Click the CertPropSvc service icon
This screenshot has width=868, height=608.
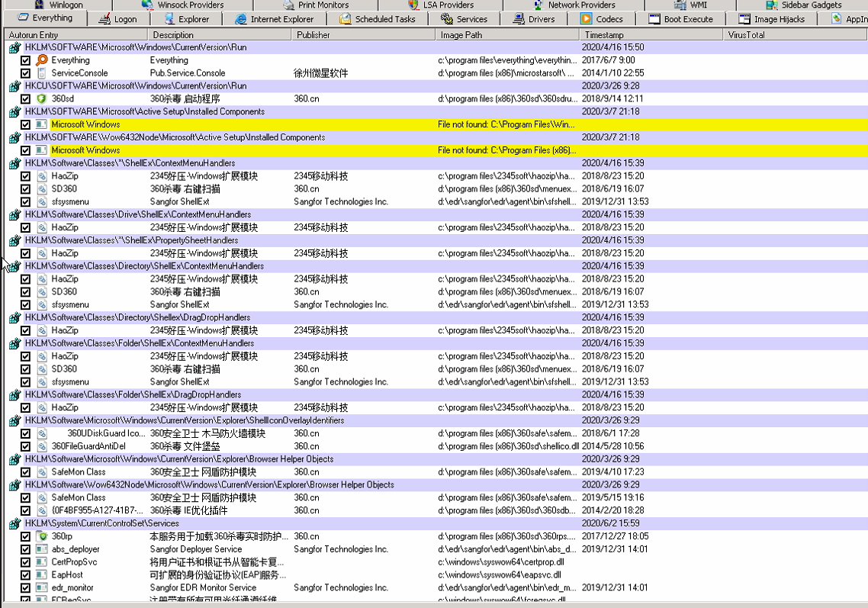pyautogui.click(x=41, y=562)
